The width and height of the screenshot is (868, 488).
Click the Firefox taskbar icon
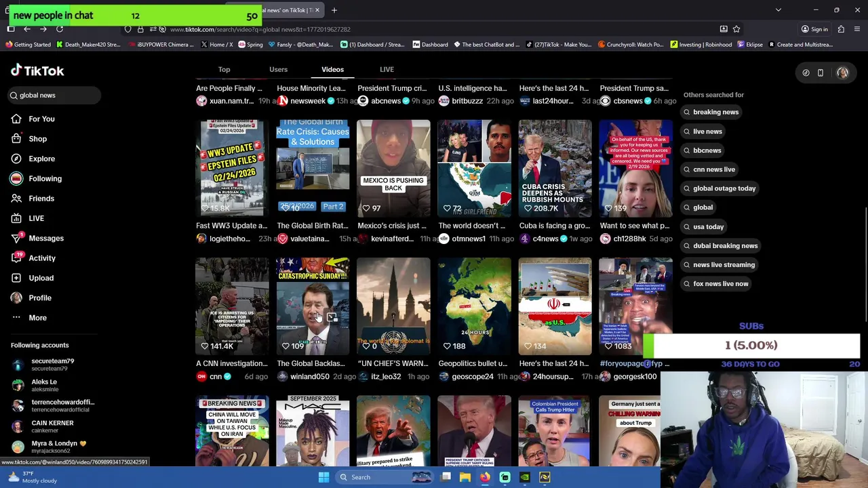[485, 477]
